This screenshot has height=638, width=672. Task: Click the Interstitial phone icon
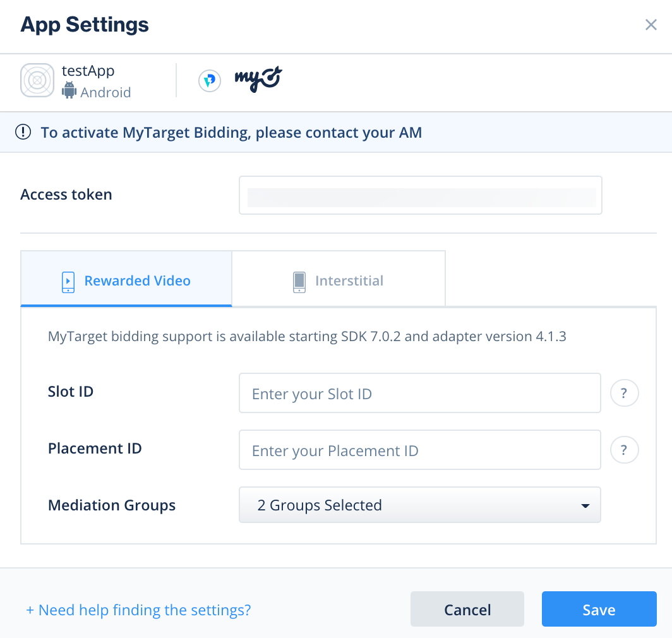pos(299,282)
